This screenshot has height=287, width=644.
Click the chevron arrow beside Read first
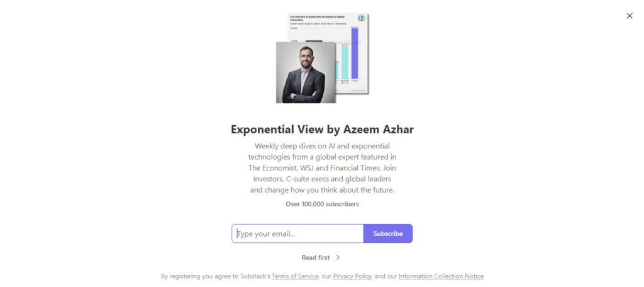338,257
